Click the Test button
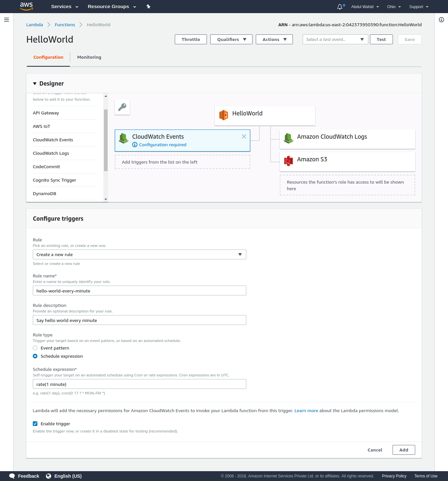The image size is (448, 481). [x=381, y=39]
